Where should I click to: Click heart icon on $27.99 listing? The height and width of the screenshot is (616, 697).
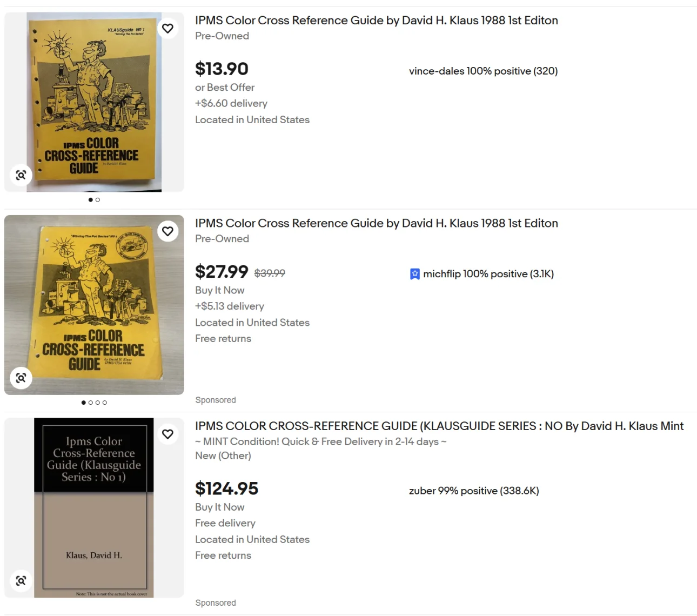point(168,231)
